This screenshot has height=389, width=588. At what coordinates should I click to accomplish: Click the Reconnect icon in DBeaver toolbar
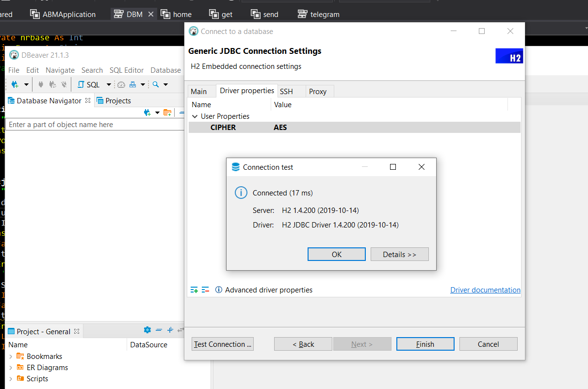(53, 84)
